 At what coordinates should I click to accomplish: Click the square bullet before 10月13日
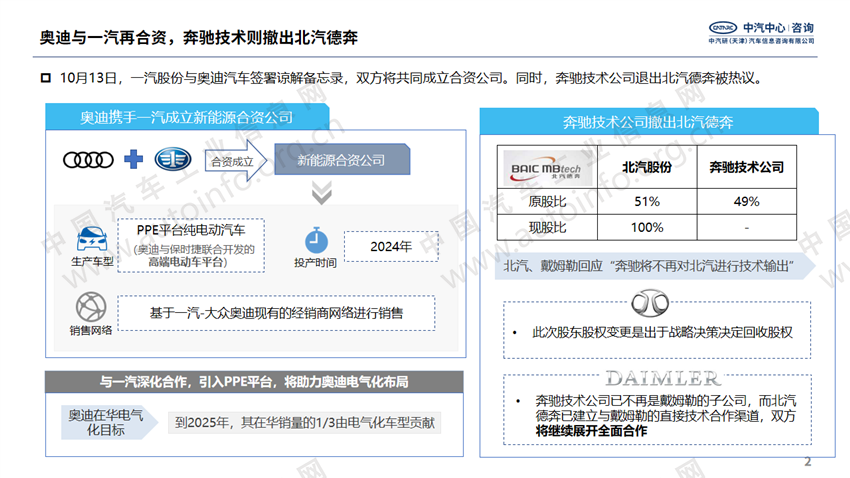click(46, 78)
